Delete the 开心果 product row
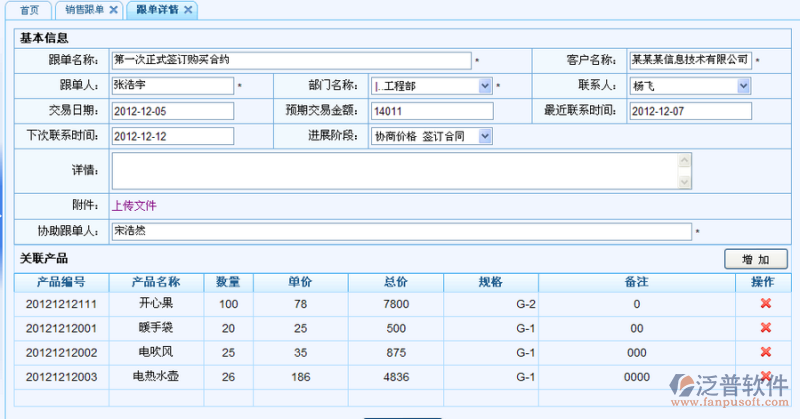This screenshot has height=419, width=800. [765, 304]
